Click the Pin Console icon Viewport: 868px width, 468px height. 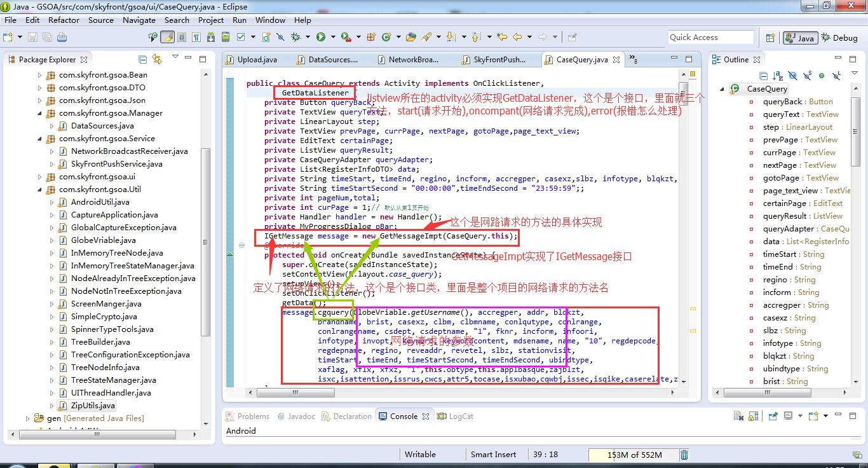[773, 416]
